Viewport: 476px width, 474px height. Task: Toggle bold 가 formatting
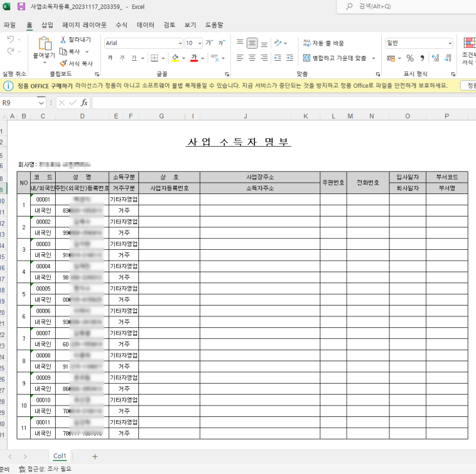tap(110, 58)
